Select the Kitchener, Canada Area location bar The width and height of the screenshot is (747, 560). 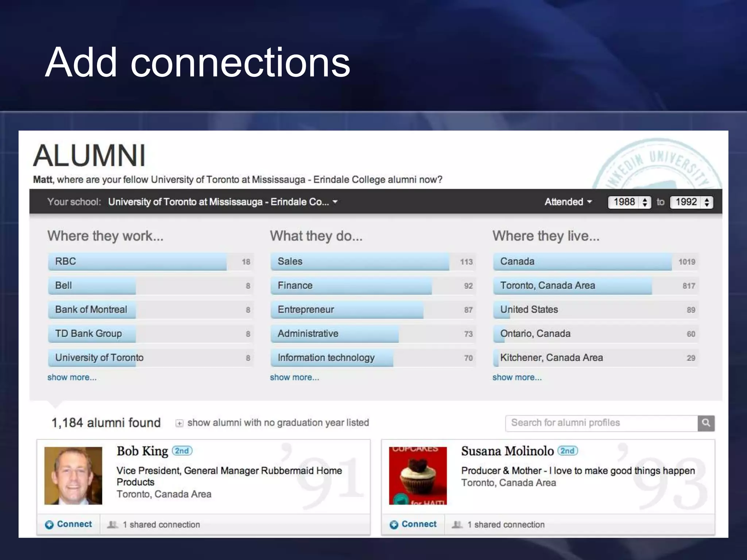596,358
